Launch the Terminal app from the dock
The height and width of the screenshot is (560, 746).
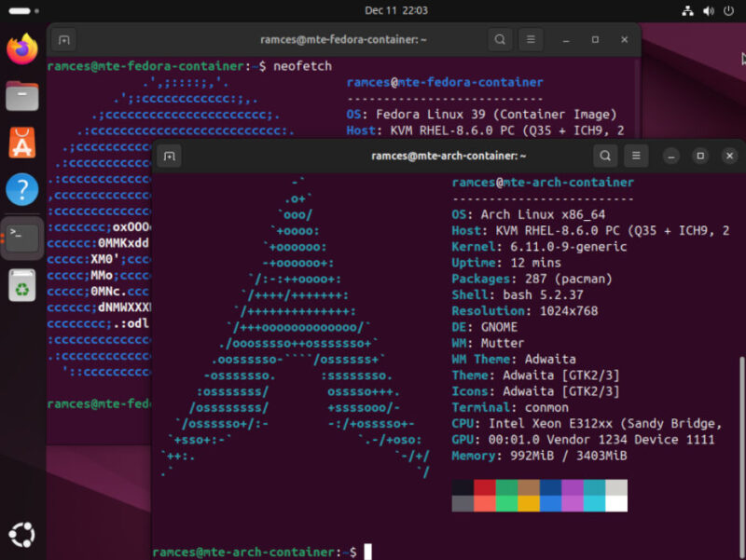(x=21, y=238)
